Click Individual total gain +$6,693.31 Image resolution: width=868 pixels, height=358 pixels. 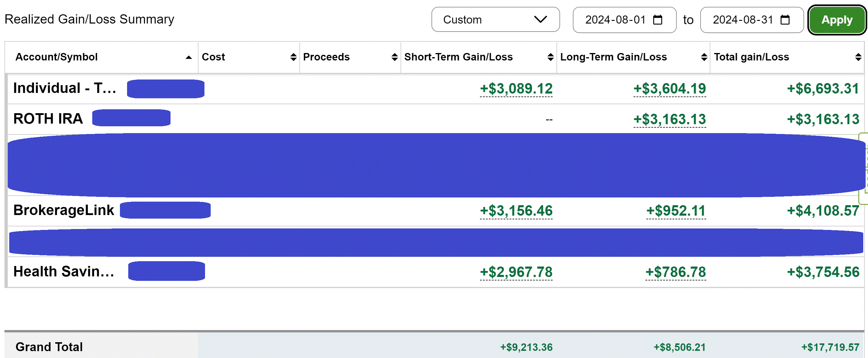[x=823, y=89]
